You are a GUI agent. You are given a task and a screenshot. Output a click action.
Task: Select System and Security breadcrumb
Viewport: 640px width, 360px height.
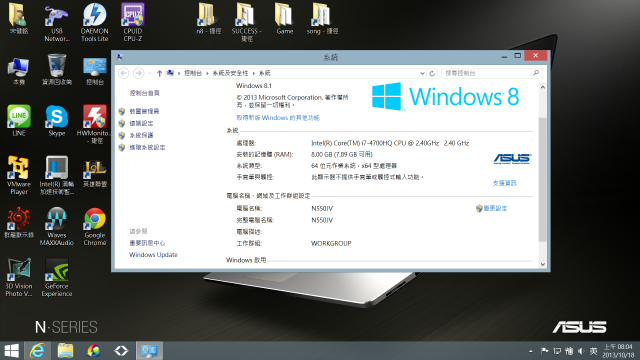pos(230,73)
